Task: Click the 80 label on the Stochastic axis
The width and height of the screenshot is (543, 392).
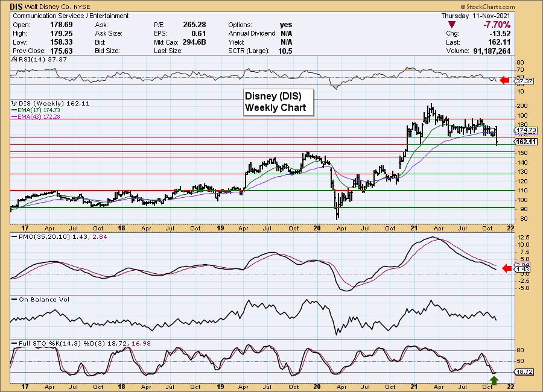Action: coord(521,350)
